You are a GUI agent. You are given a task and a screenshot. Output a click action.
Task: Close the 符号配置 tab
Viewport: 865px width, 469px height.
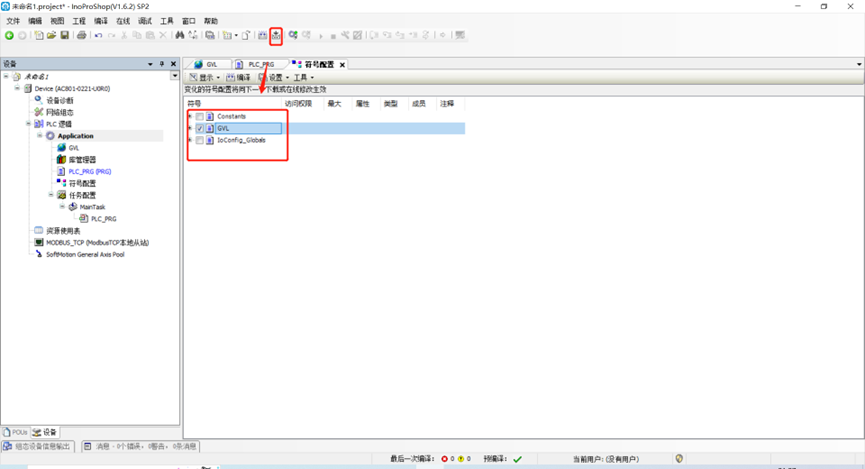(x=343, y=65)
